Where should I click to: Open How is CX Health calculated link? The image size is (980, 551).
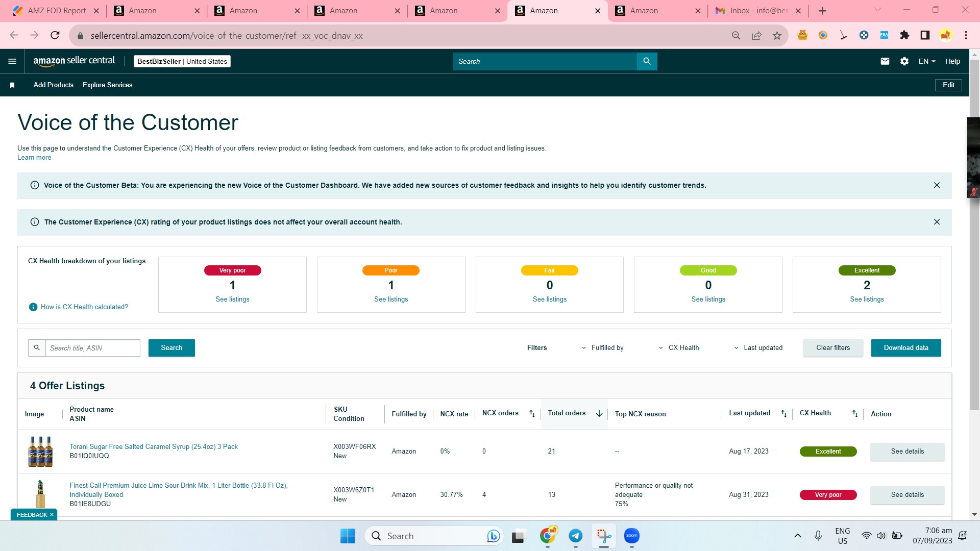click(x=84, y=307)
